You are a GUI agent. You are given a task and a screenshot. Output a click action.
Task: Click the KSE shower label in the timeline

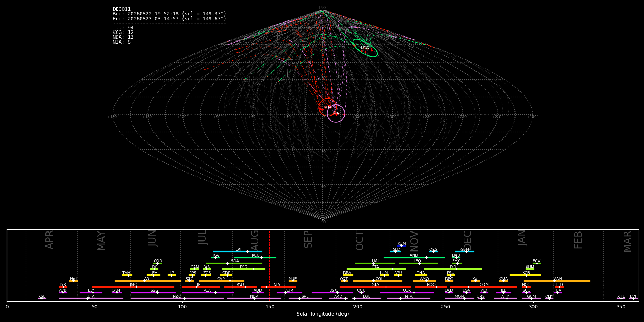click(x=42, y=297)
